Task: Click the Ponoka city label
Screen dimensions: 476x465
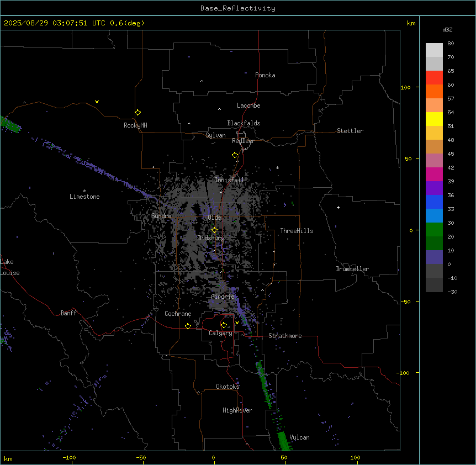Action: [265, 75]
